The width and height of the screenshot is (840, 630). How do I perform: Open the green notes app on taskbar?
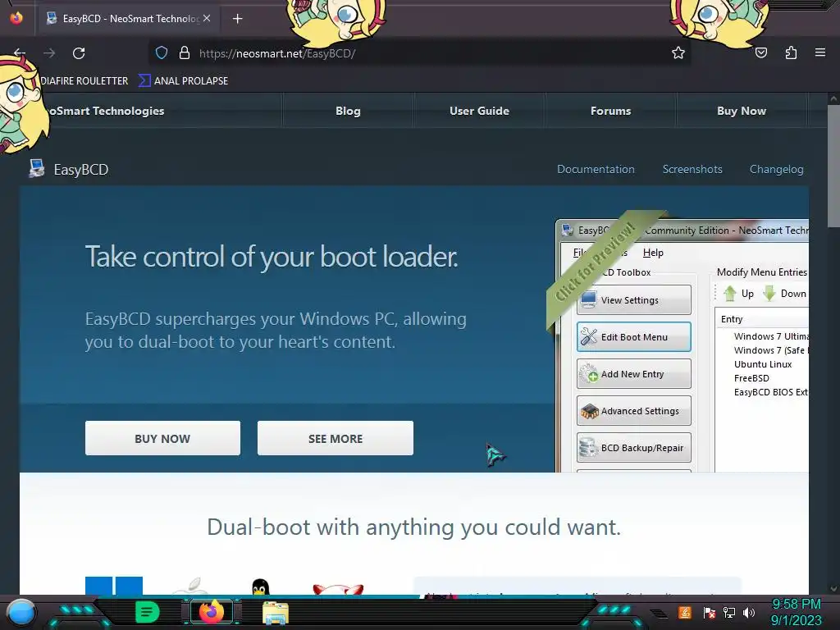[148, 612]
